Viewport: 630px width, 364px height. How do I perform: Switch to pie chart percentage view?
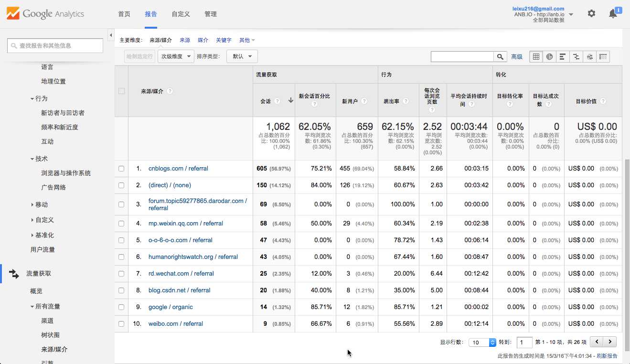tap(549, 56)
